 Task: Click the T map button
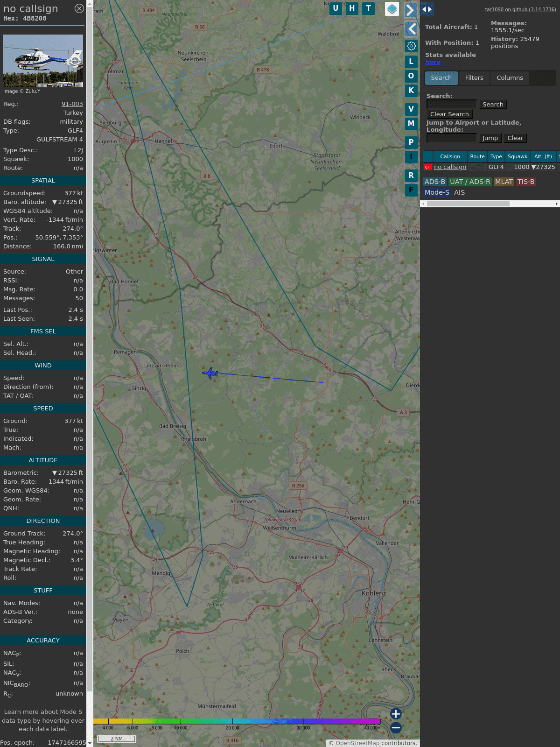[369, 8]
